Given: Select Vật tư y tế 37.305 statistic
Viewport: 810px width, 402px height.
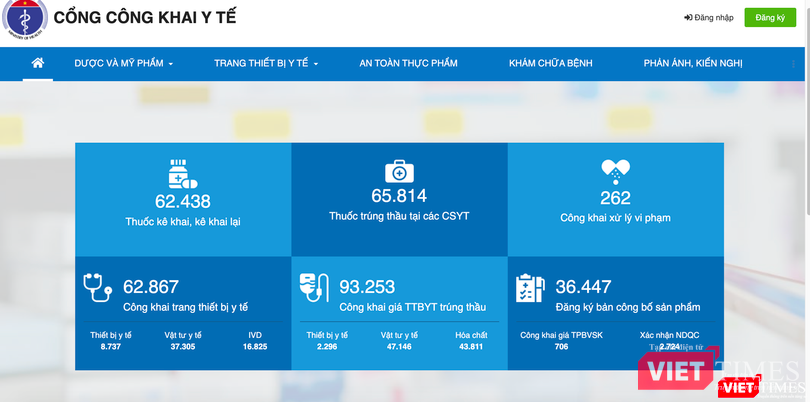Looking at the screenshot, I should (183, 341).
